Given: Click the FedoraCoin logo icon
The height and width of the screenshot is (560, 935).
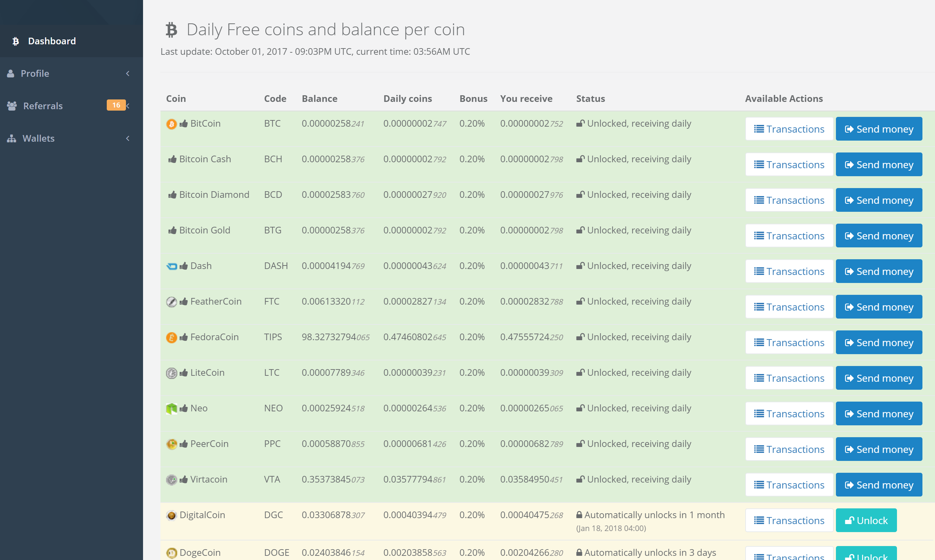Looking at the screenshot, I should (171, 337).
